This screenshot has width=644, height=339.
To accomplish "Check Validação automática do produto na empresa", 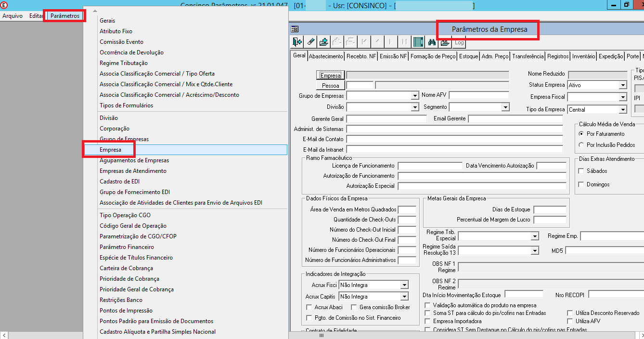I will 428,305.
